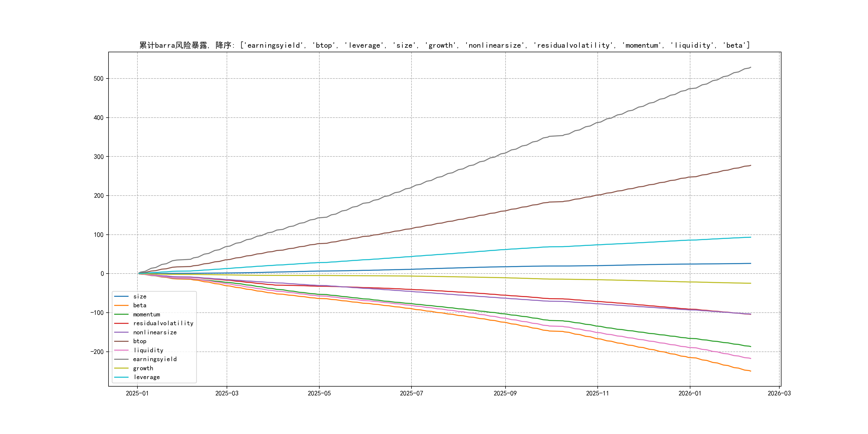
Task: Click the gray earningsyield legend swatch
Action: [x=121, y=359]
